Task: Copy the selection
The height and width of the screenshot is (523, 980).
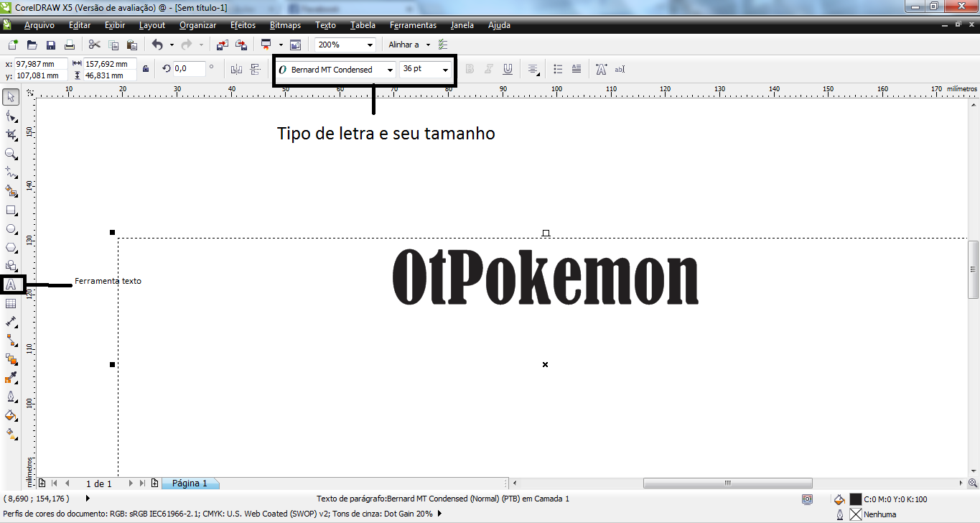Action: pyautogui.click(x=113, y=45)
